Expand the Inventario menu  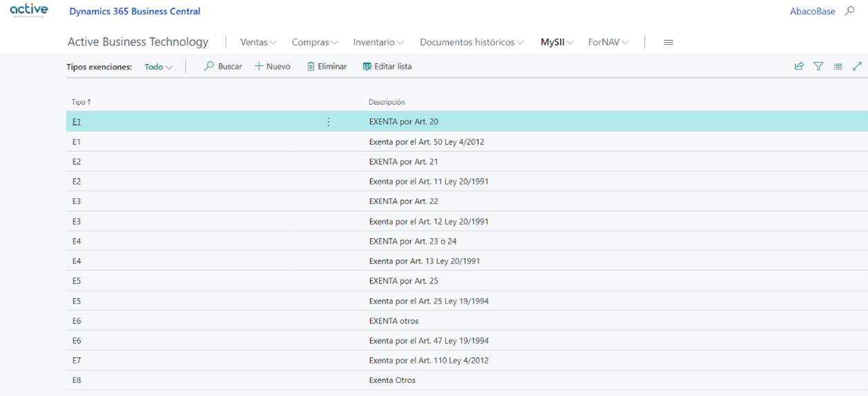(x=378, y=42)
